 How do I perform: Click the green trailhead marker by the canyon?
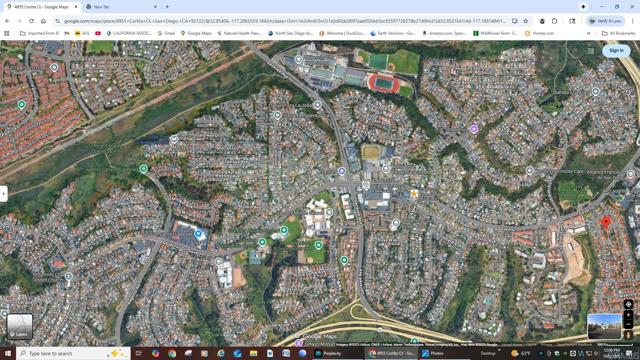[x=143, y=168]
